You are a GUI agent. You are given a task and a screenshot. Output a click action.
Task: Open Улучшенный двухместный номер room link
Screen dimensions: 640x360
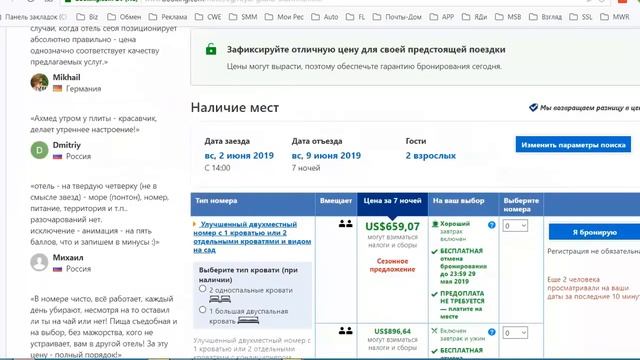coord(252,237)
